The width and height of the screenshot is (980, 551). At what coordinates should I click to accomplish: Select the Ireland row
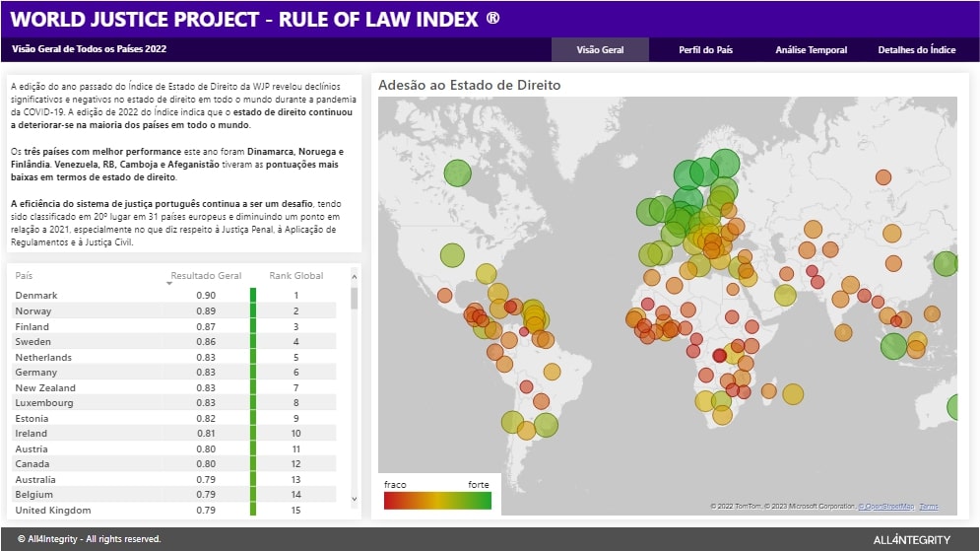pyautogui.click(x=175, y=434)
